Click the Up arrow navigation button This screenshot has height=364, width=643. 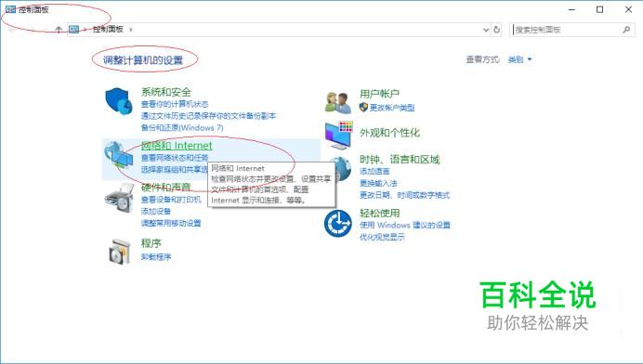[x=59, y=30]
